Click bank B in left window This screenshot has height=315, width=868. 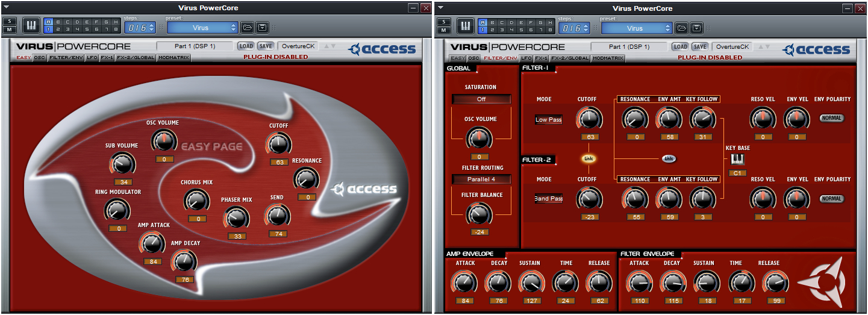58,22
